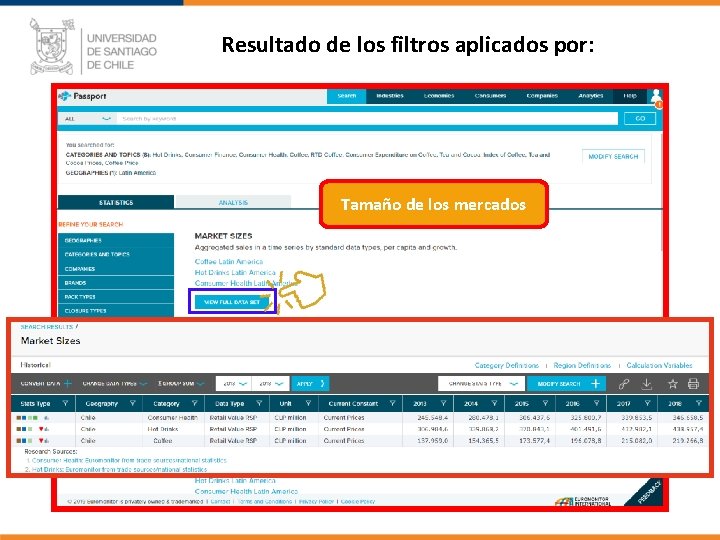The image size is (720, 540).
Task: Open the Consumer Health research source link
Action: 129,460
